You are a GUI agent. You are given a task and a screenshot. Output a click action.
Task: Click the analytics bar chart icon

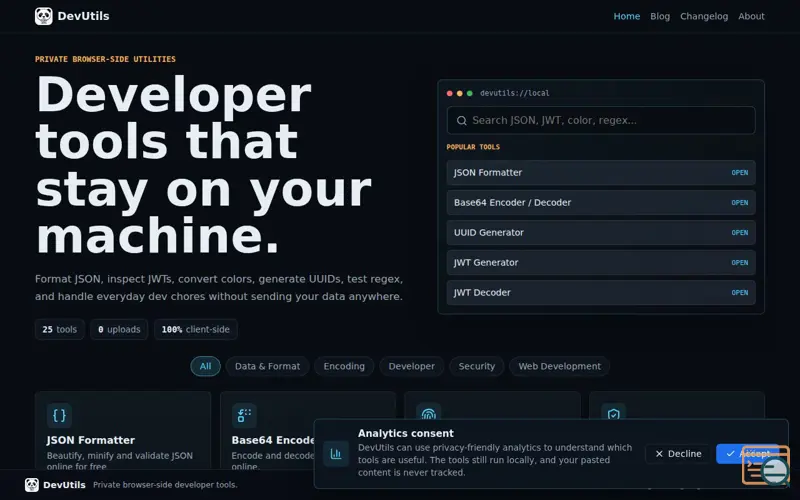[x=336, y=454]
